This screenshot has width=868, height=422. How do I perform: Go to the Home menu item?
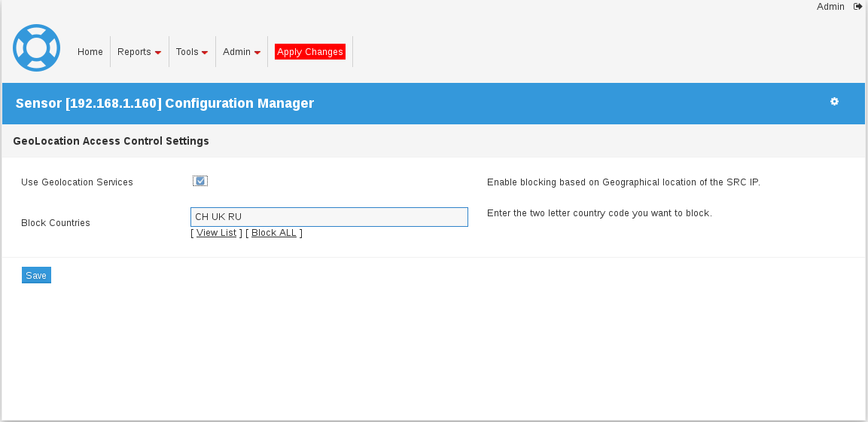90,51
